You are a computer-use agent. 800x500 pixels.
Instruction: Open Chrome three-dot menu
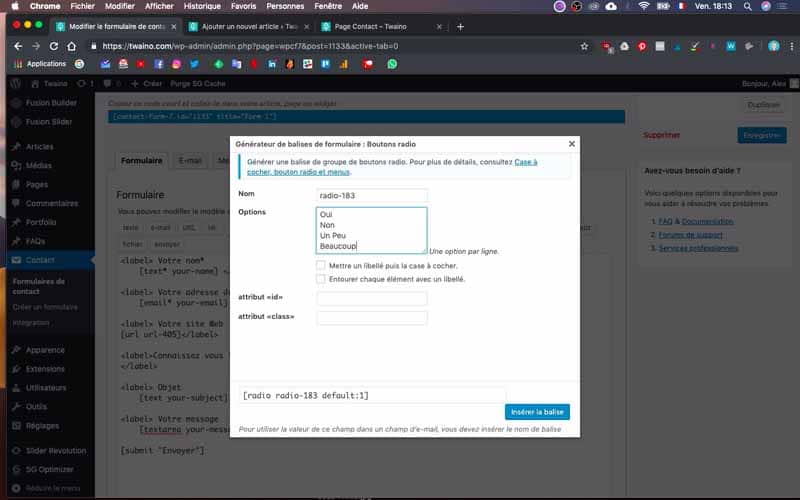[792, 46]
